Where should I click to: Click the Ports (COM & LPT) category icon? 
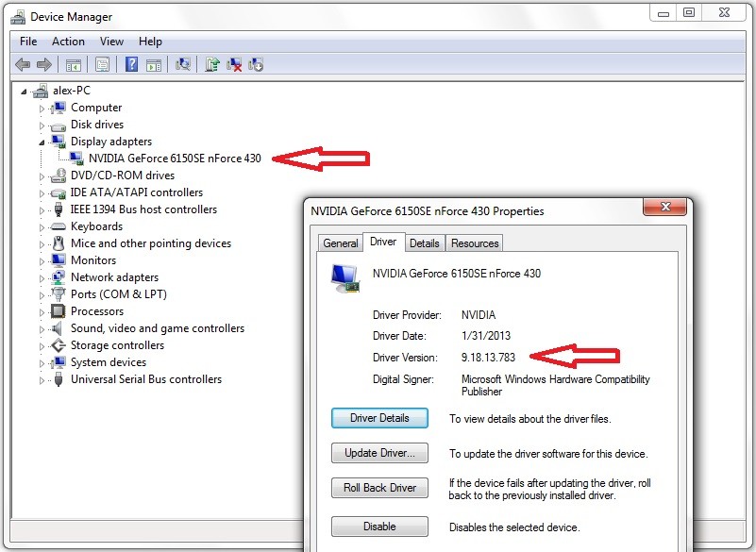(59, 294)
